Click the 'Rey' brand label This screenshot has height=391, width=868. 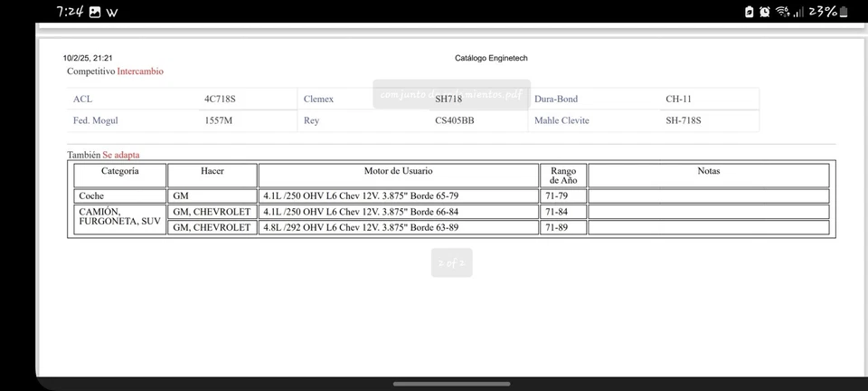coord(311,120)
